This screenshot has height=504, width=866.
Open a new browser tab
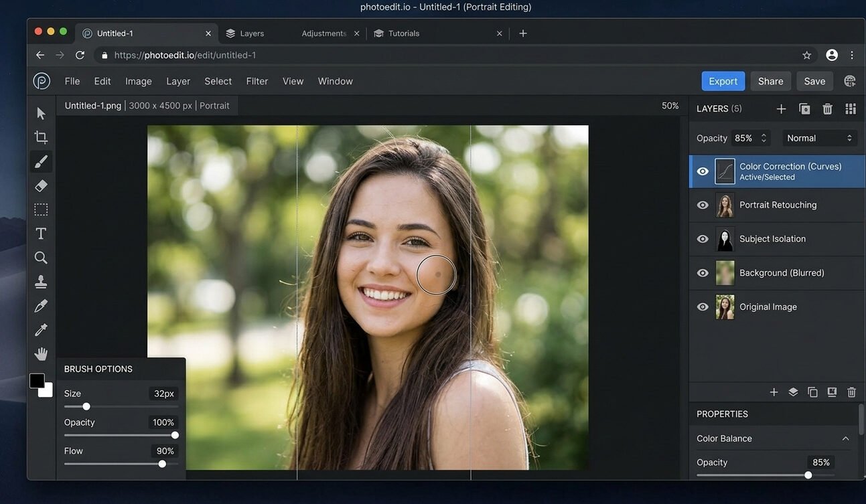pyautogui.click(x=523, y=33)
